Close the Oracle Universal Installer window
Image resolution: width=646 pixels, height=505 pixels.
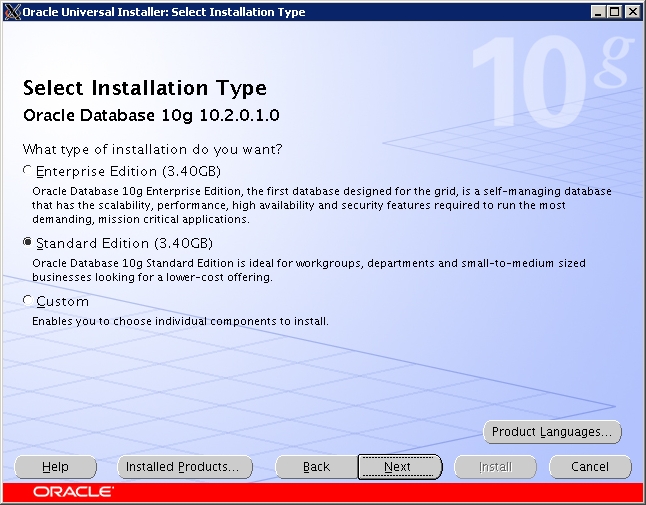[x=632, y=12]
